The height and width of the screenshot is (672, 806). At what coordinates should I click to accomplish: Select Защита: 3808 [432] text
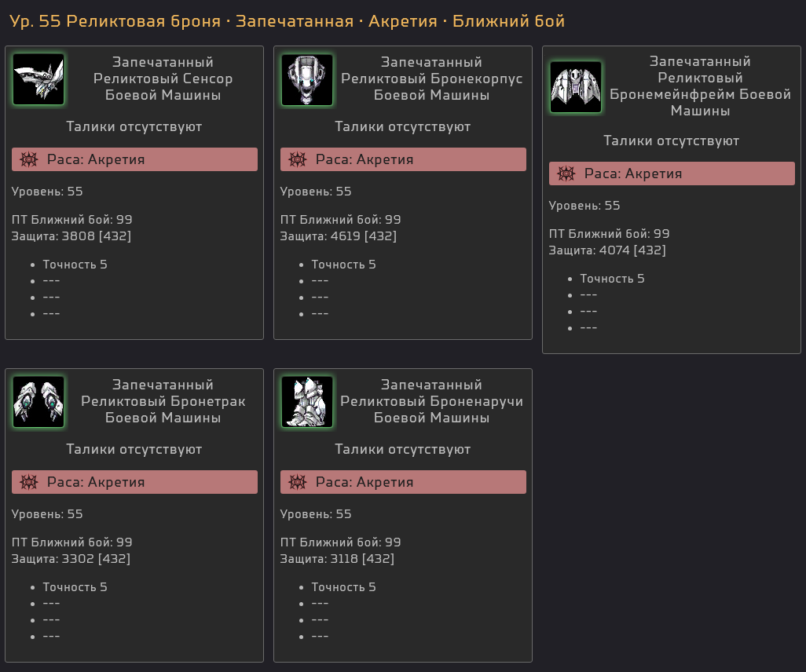tap(71, 236)
